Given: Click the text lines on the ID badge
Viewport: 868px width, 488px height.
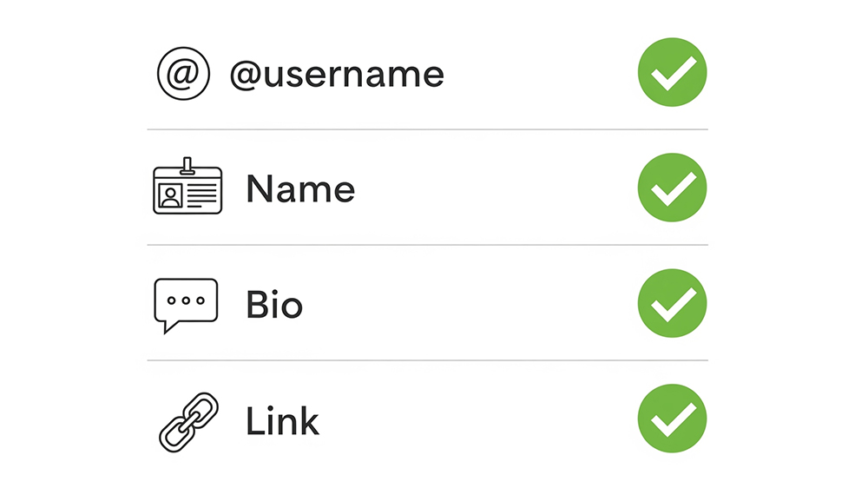Looking at the screenshot, I should [201, 194].
